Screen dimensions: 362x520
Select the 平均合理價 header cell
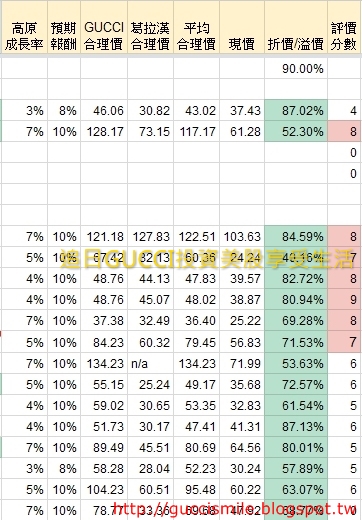(x=196, y=27)
